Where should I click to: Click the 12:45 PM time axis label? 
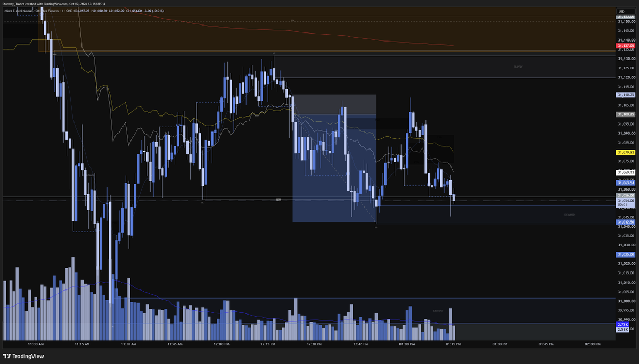[x=361, y=344]
